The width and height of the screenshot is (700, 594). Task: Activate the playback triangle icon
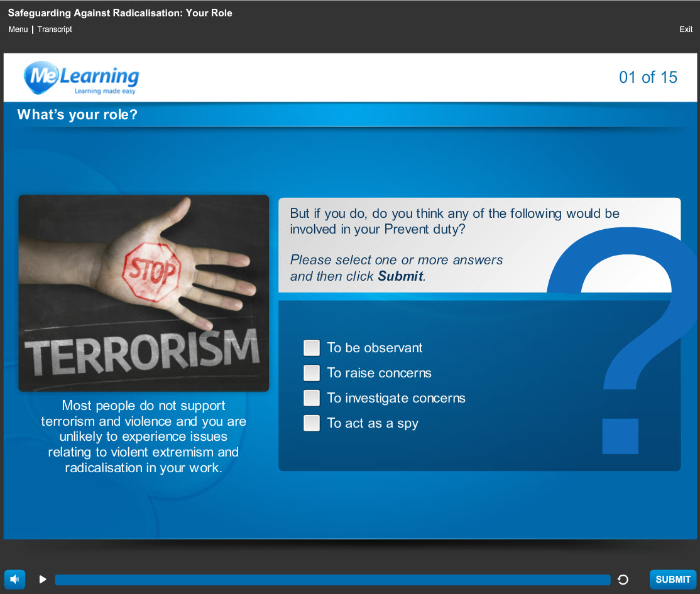42,579
